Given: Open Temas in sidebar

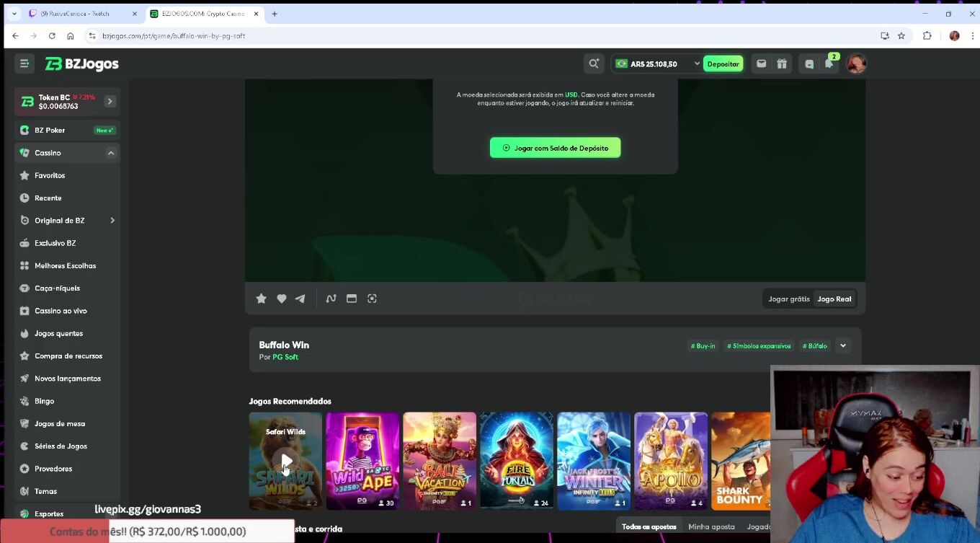Looking at the screenshot, I should pyautogui.click(x=67, y=491).
